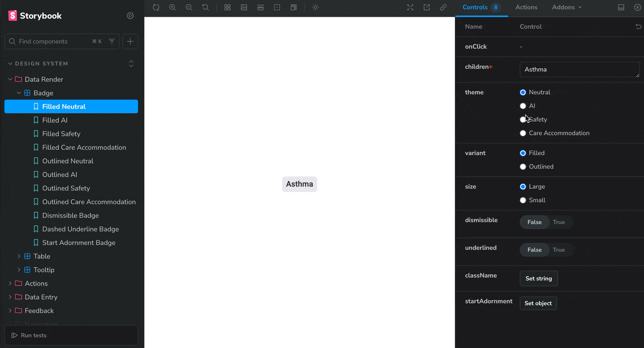Viewport: 644px width, 348px height.
Task: Select the Safety theme radio button
Action: coord(523,119)
